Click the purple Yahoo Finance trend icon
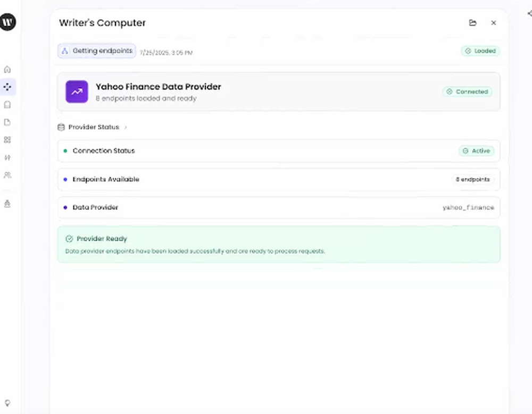Image resolution: width=532 pixels, height=414 pixels. point(77,91)
